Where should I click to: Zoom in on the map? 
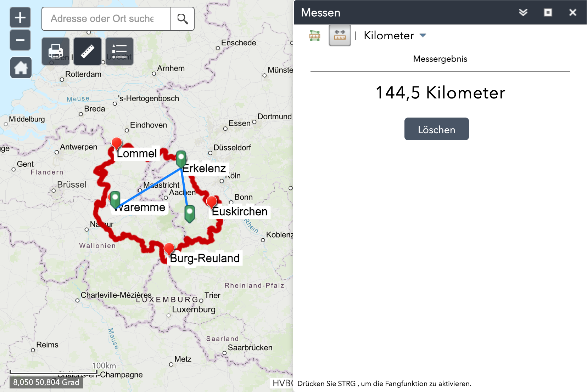point(20,17)
